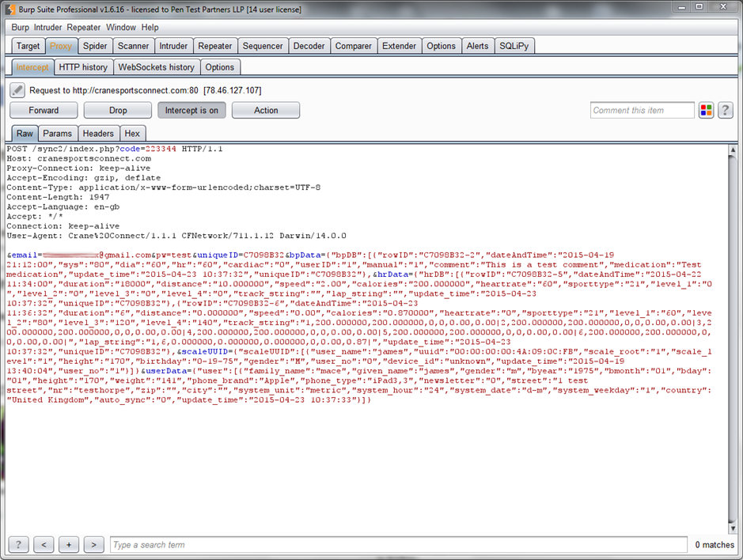Open the Decoder tab

[x=309, y=46]
